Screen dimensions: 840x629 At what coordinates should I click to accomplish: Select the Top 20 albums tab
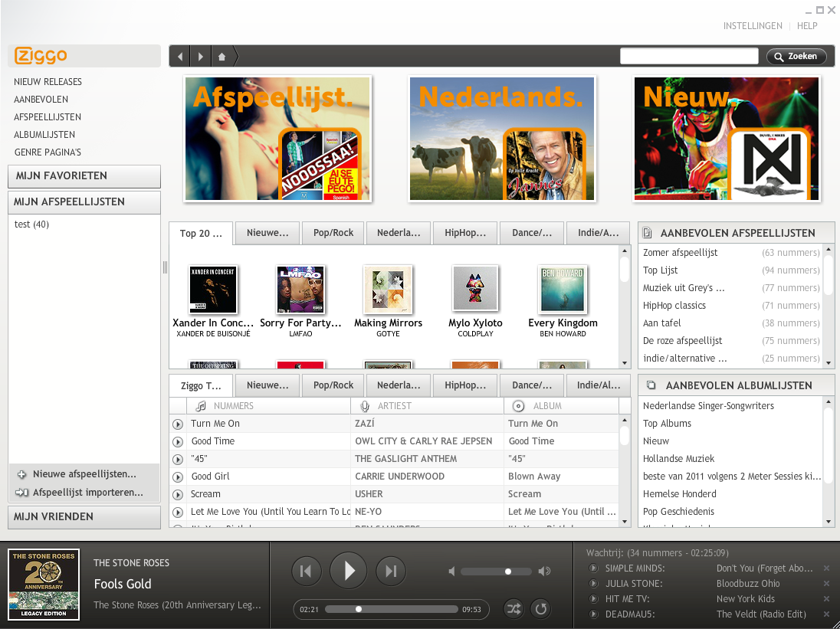[201, 234]
